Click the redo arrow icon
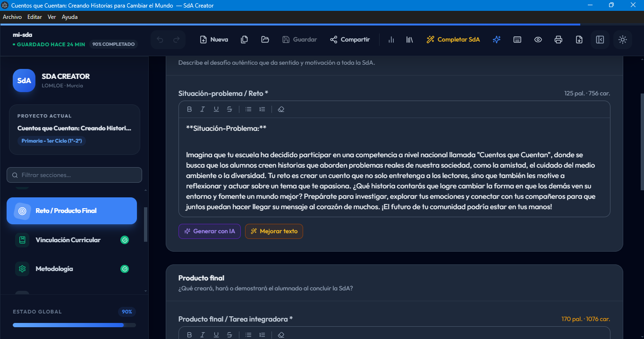 coord(177,40)
